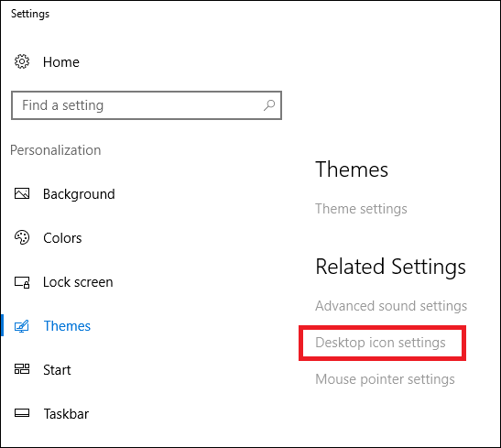Open Theme settings link
The image size is (501, 448).
click(361, 209)
